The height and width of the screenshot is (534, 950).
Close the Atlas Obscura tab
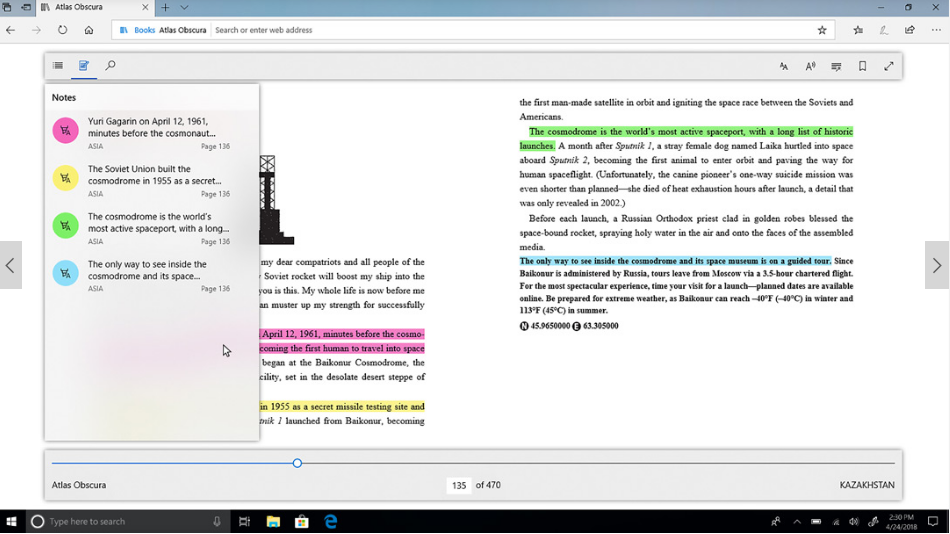(x=145, y=7)
